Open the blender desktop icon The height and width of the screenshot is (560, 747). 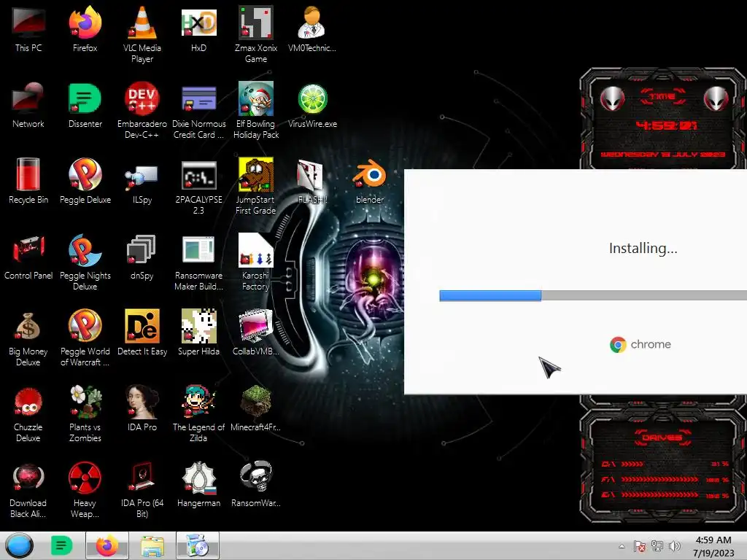370,181
